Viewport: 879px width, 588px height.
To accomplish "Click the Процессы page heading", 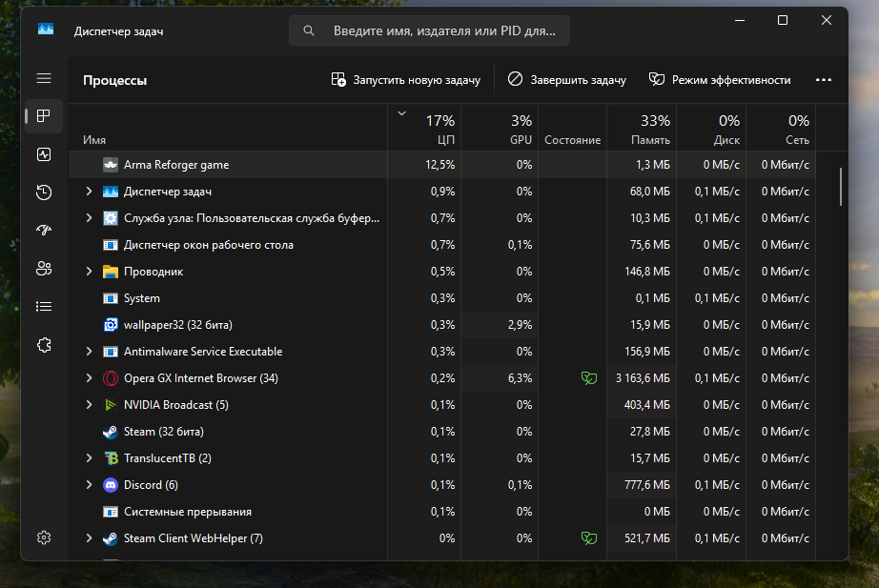I will point(115,80).
